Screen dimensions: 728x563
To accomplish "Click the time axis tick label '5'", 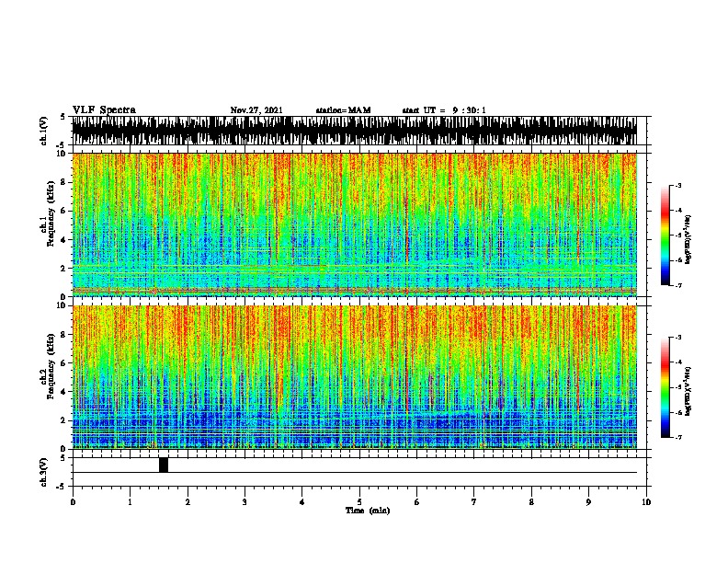I will (x=359, y=502).
